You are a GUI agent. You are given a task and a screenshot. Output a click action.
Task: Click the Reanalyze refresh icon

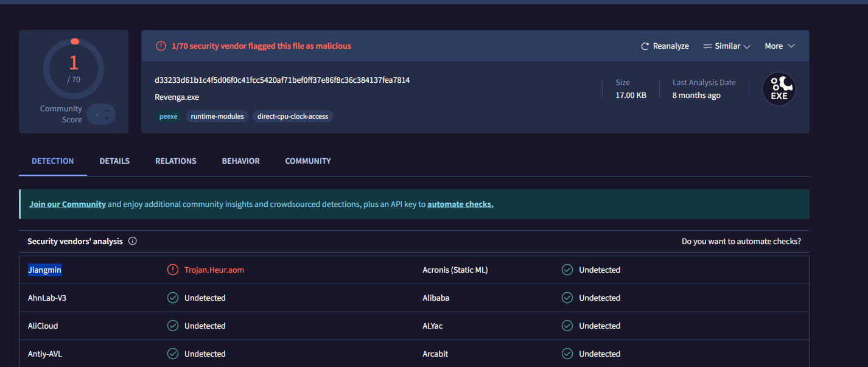[645, 46]
